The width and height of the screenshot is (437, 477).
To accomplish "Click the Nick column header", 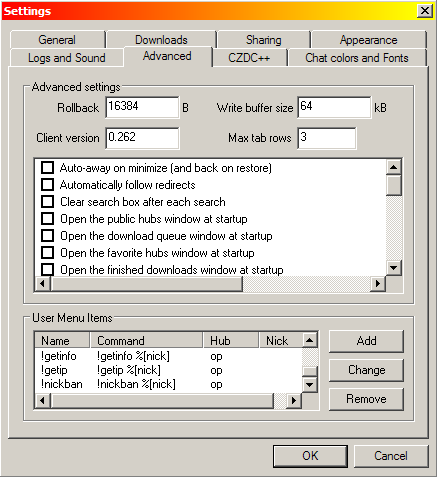I will tap(281, 341).
